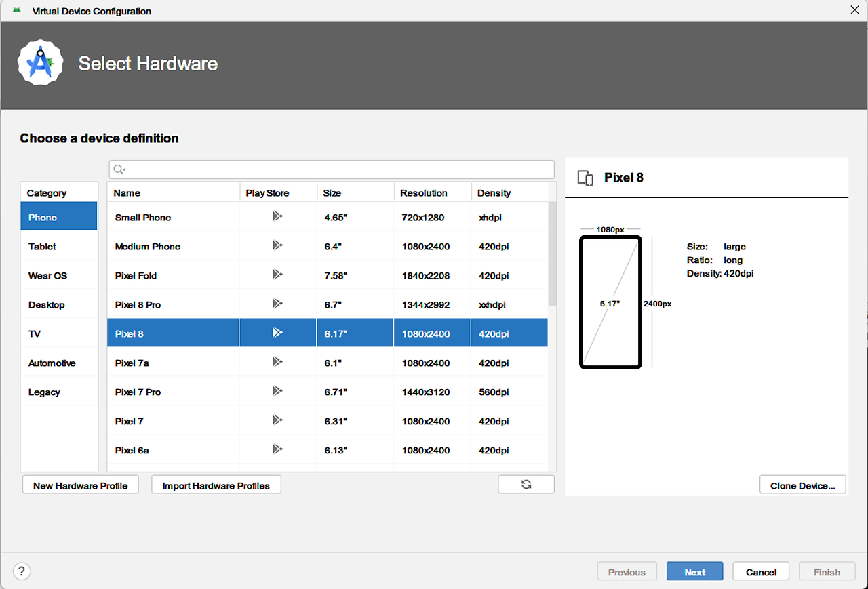868x589 pixels.
Task: Click the device list vertical scrollbar
Action: [x=552, y=254]
